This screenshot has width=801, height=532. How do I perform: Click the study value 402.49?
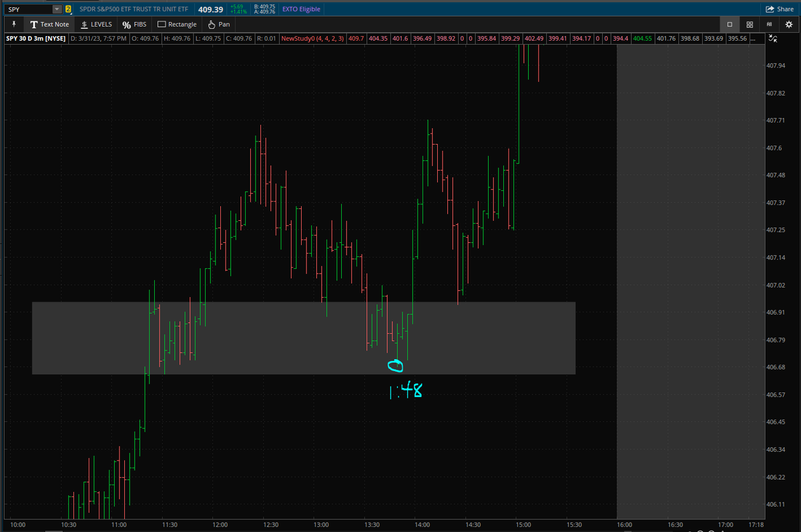[534, 38]
